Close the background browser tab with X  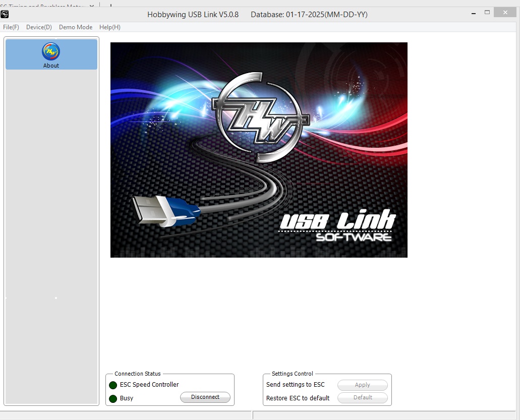pos(91,5)
